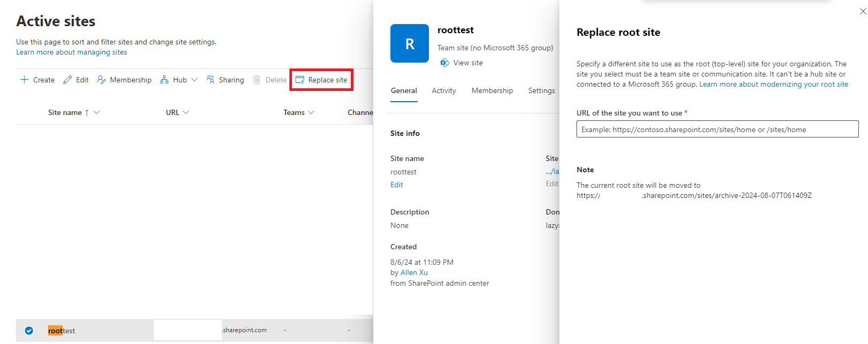Open Learn more about managing sites link

72,52
